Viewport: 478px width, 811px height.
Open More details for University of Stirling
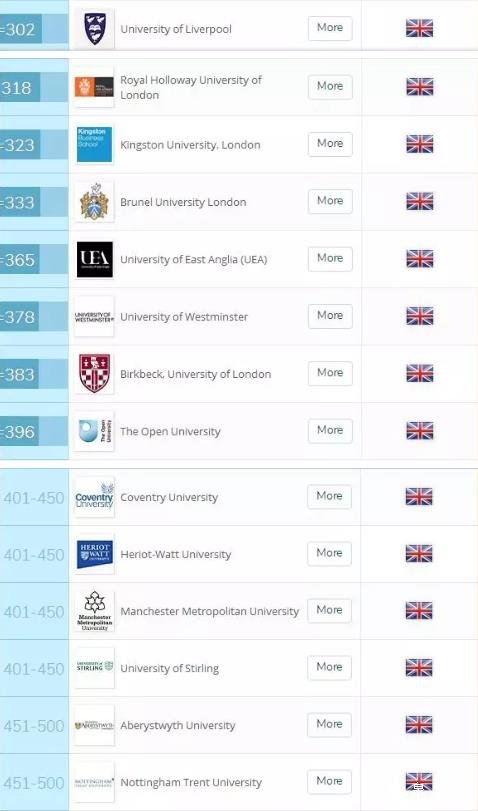tap(330, 667)
